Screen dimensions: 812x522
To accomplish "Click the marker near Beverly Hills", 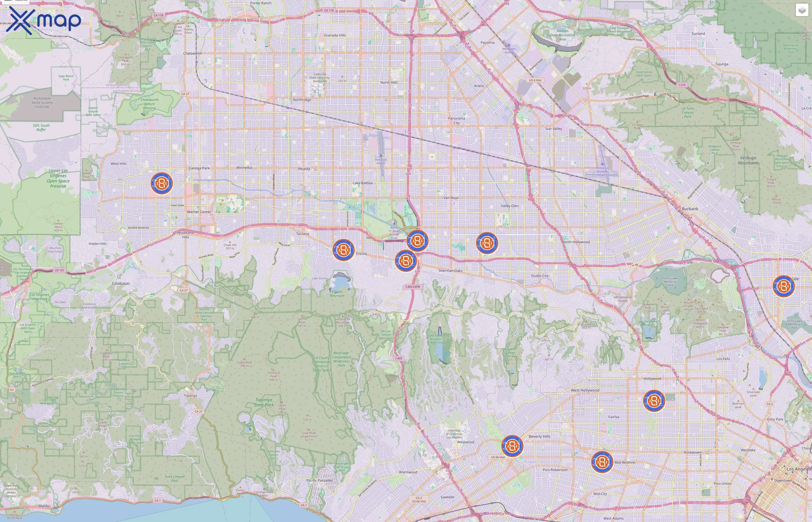I will tap(512, 446).
